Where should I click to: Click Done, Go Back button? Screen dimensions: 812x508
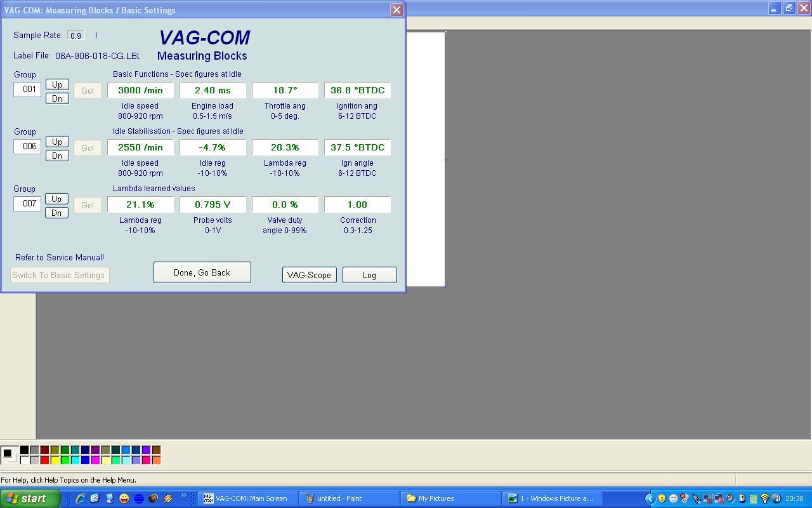pos(202,272)
